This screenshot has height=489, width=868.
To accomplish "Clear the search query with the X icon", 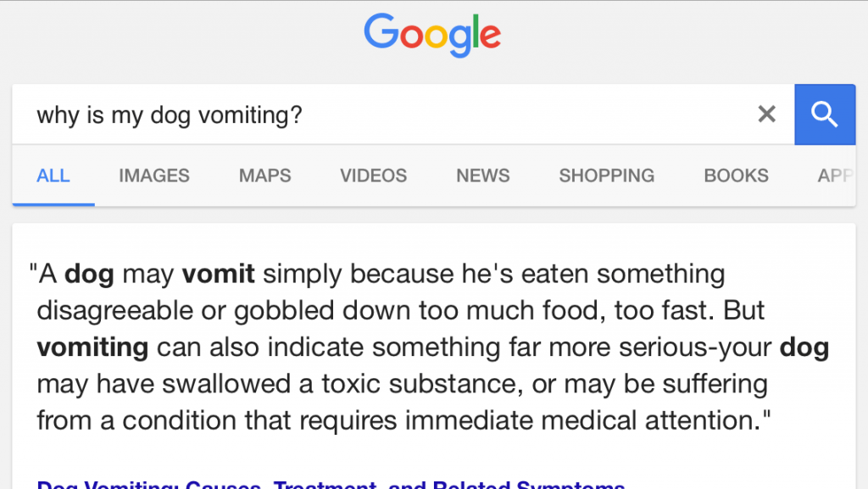I will tap(766, 114).
